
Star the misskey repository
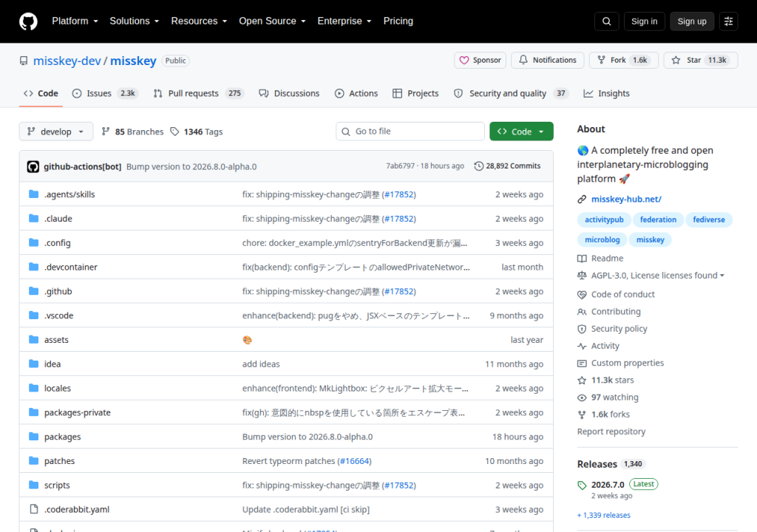click(x=701, y=61)
